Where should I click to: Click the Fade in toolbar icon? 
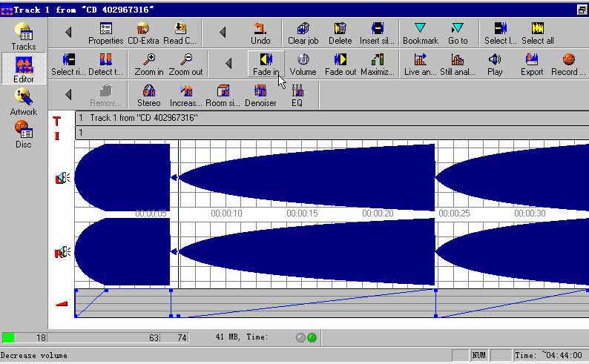click(266, 59)
